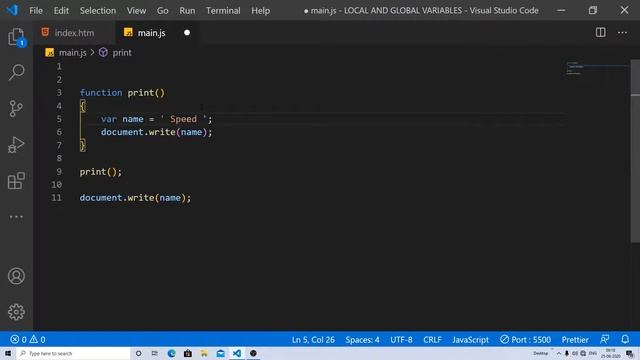The height and width of the screenshot is (360, 640).
Task: Change indentation via Spaces: 4
Action: [x=362, y=340]
